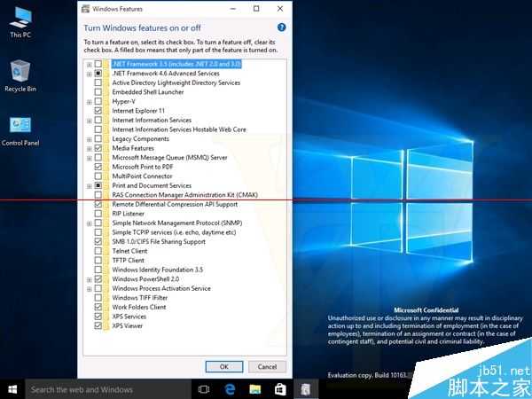Enable the Hyper-V checkbox

tap(98, 101)
